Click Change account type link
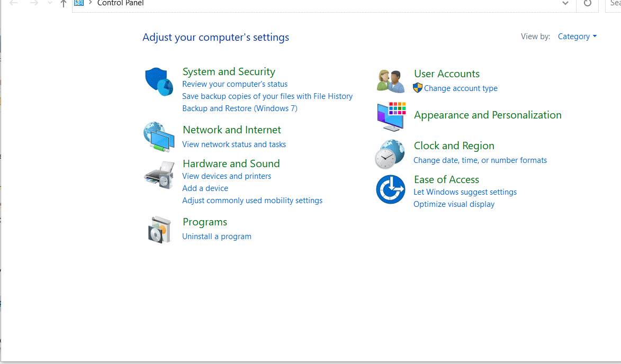This screenshot has height=364, width=621. click(461, 88)
